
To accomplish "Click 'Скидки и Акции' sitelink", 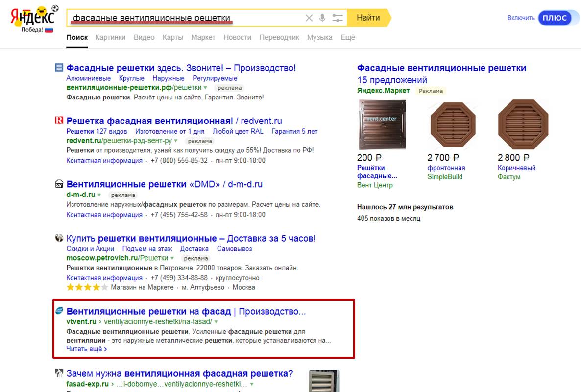I will (90, 249).
